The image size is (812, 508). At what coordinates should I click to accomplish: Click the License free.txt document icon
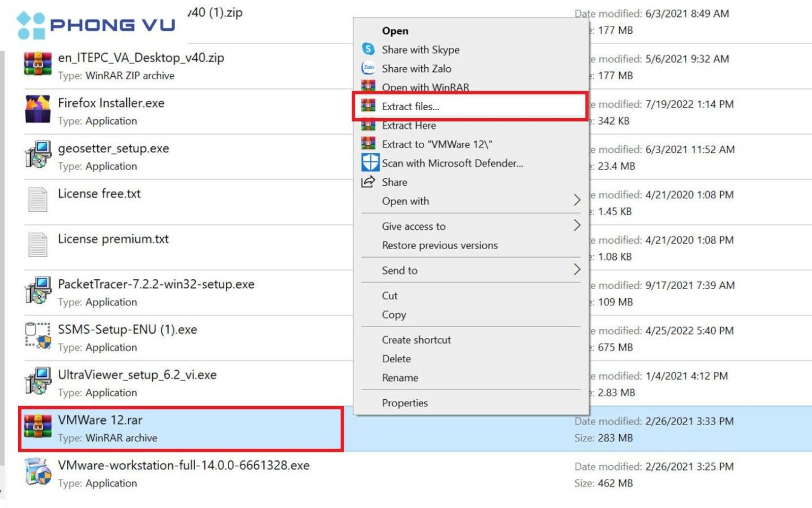pos(37,200)
